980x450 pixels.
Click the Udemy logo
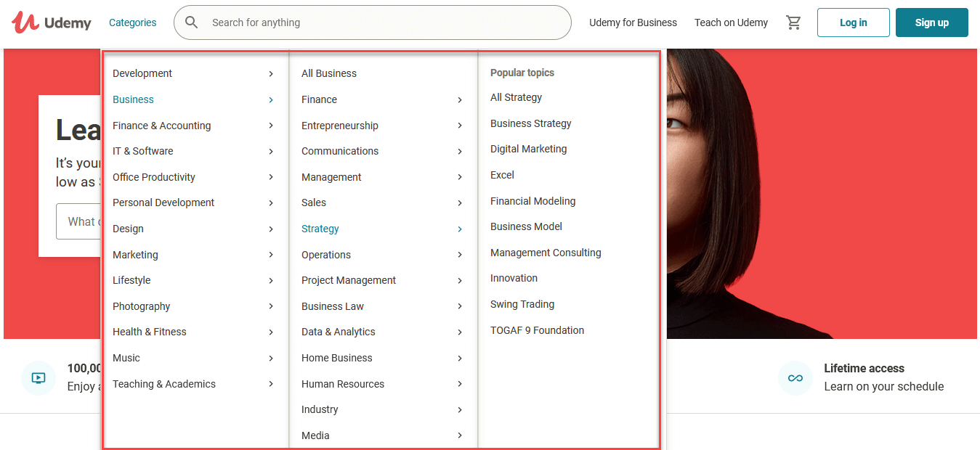[52, 22]
